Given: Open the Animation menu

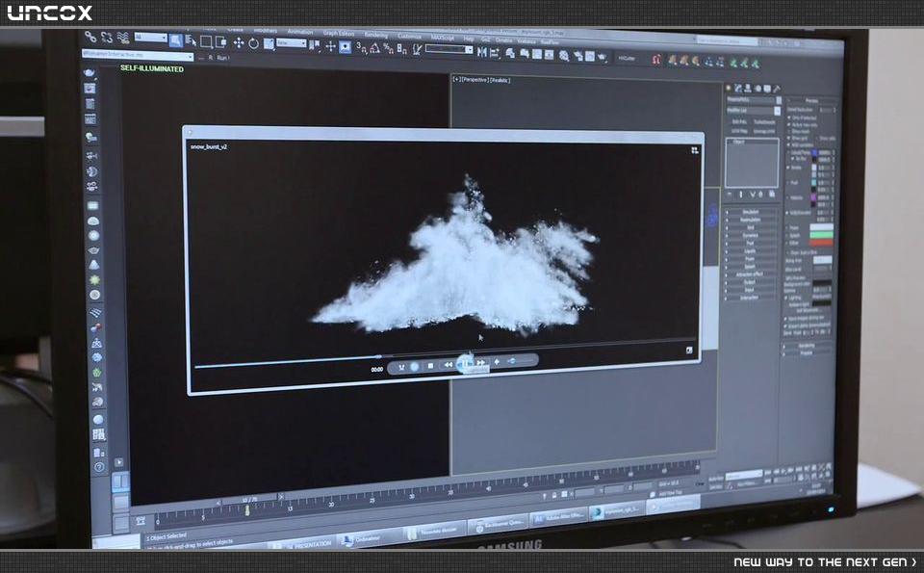Looking at the screenshot, I should (x=300, y=32).
